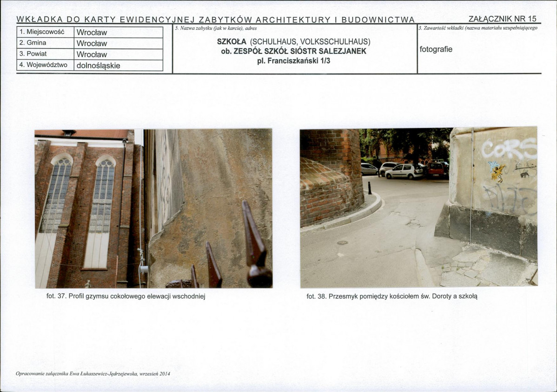
Task: Select the 'Wrocław' value beside Powiat
Action: click(92, 54)
